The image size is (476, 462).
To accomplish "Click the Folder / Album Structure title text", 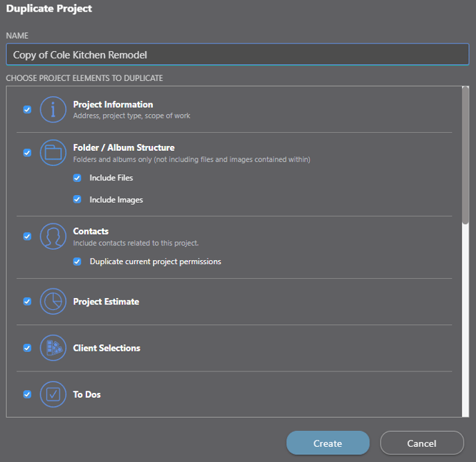I will (x=124, y=147).
